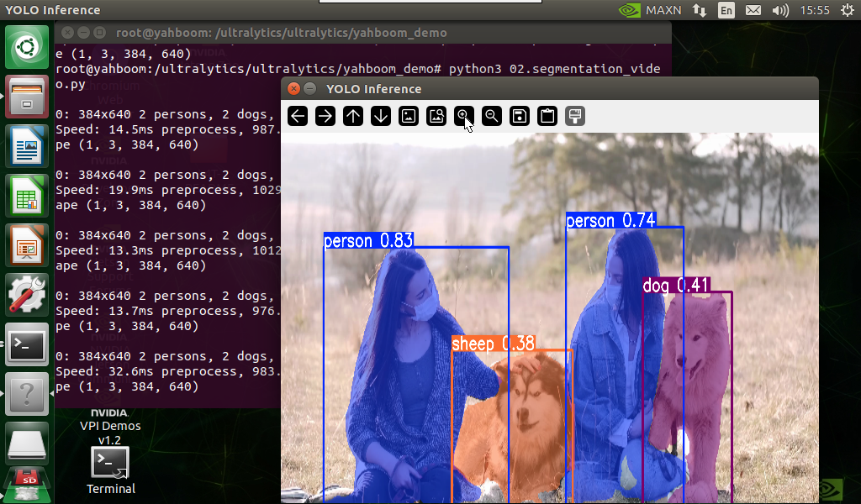Image resolution: width=861 pixels, height=504 pixels.
Task: Zoom out using the magnifier-minus icon
Action: [x=492, y=116]
